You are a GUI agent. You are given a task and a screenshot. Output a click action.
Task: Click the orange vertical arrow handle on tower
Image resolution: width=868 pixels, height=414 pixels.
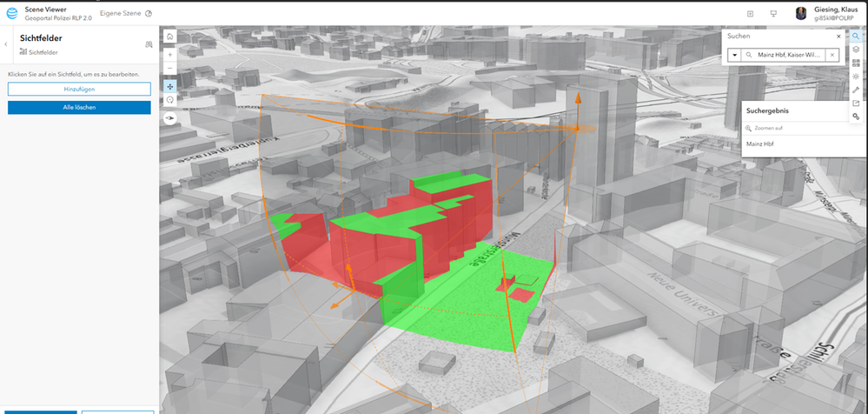[x=578, y=100]
